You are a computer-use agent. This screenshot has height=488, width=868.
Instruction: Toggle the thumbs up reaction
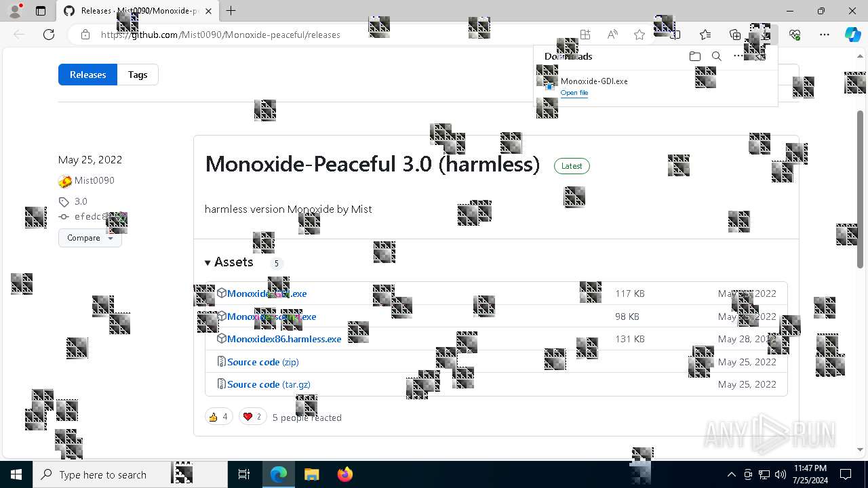(x=218, y=417)
